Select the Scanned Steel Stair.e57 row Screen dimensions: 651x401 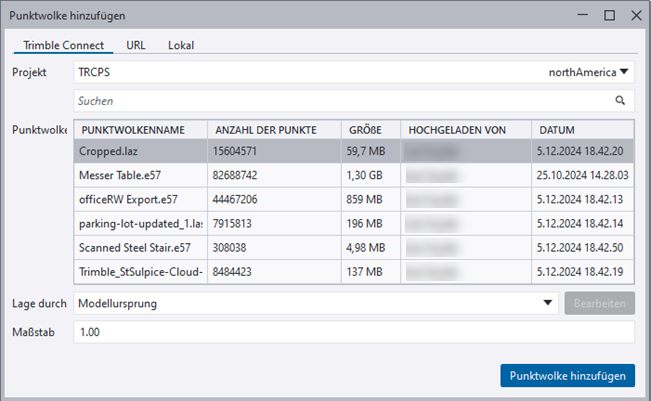coord(140,247)
